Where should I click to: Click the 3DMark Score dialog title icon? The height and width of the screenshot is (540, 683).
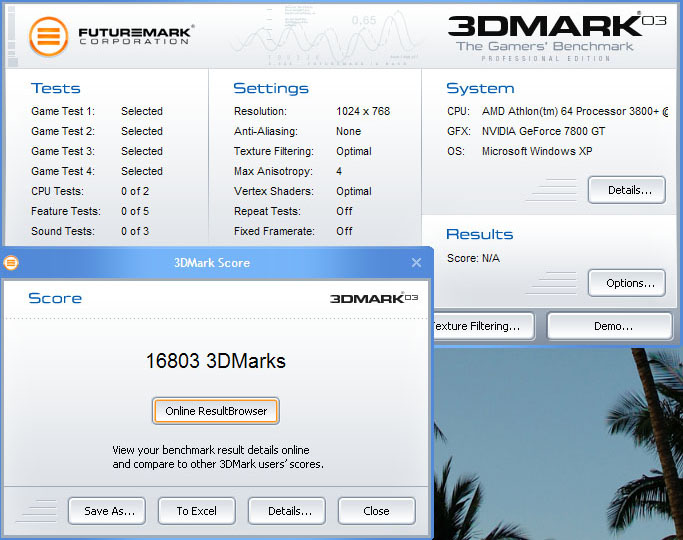click(x=11, y=263)
